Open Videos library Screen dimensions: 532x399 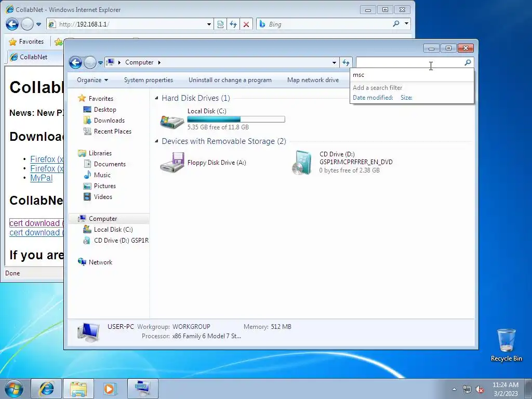tap(103, 197)
